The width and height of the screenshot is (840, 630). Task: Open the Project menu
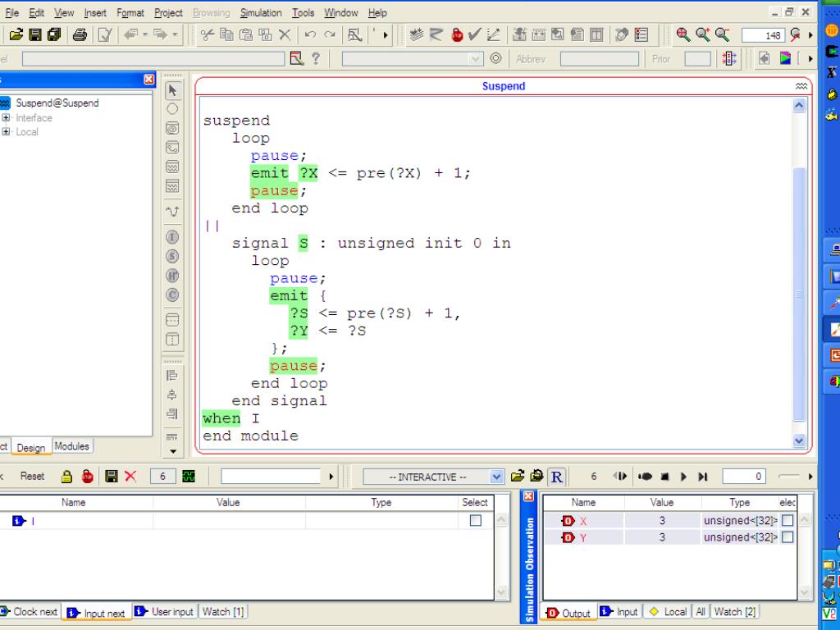point(168,13)
